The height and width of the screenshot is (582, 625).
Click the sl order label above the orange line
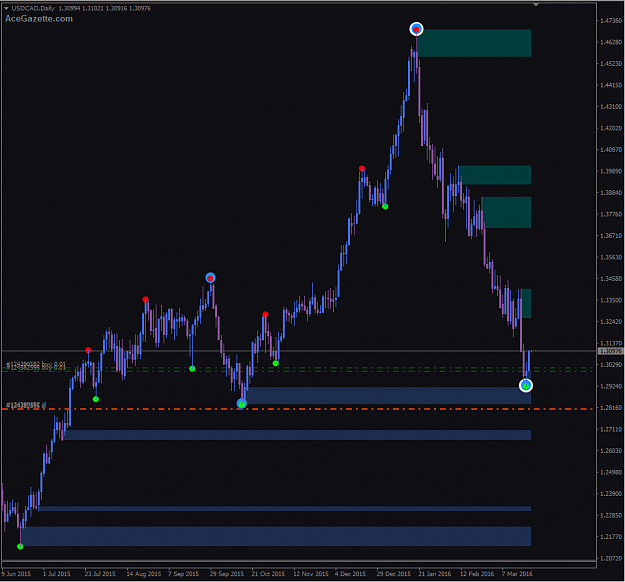click(26, 405)
